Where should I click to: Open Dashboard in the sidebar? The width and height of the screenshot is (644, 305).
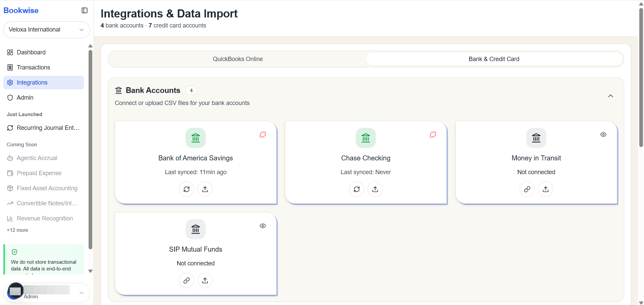point(44,52)
